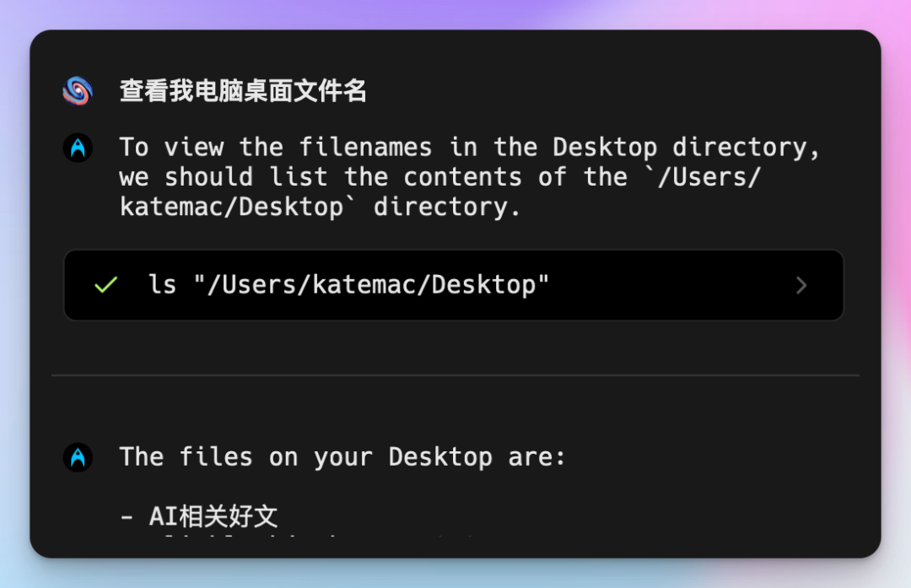Click the word "ls" in the command block
This screenshot has height=588, width=911.
(162, 284)
